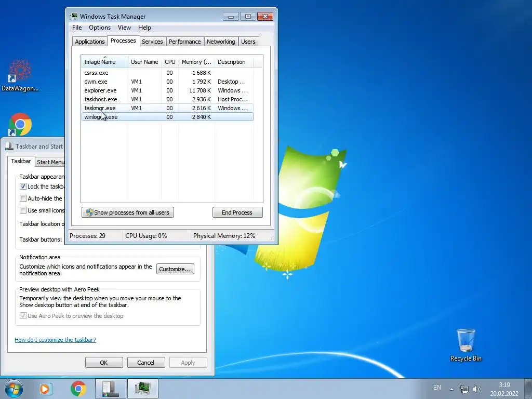Click the EN language indicator
The image size is (532, 399).
(437, 388)
